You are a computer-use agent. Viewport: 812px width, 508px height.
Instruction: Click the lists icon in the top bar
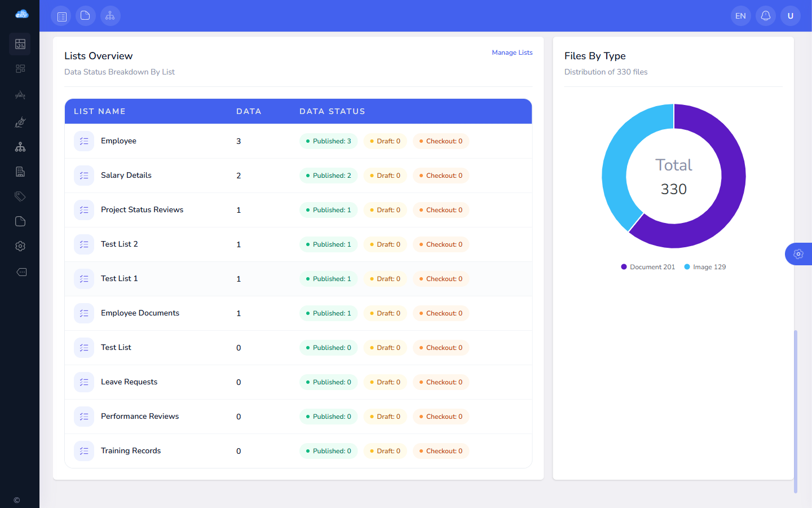[x=62, y=16]
